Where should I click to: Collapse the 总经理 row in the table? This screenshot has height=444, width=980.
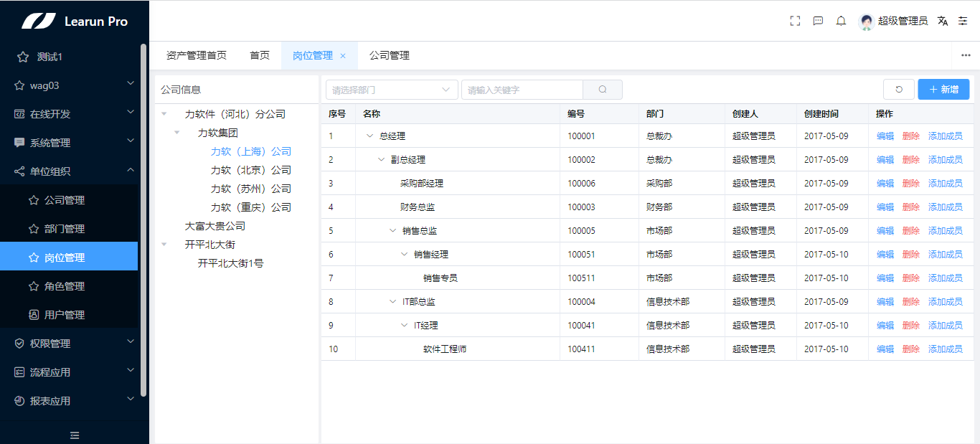(x=370, y=136)
